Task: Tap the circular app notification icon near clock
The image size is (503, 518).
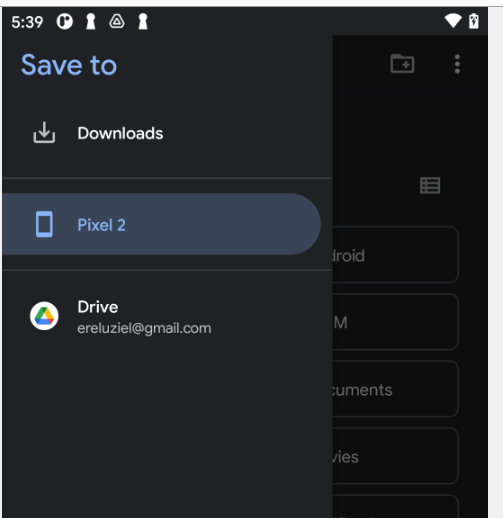Action: [x=64, y=22]
